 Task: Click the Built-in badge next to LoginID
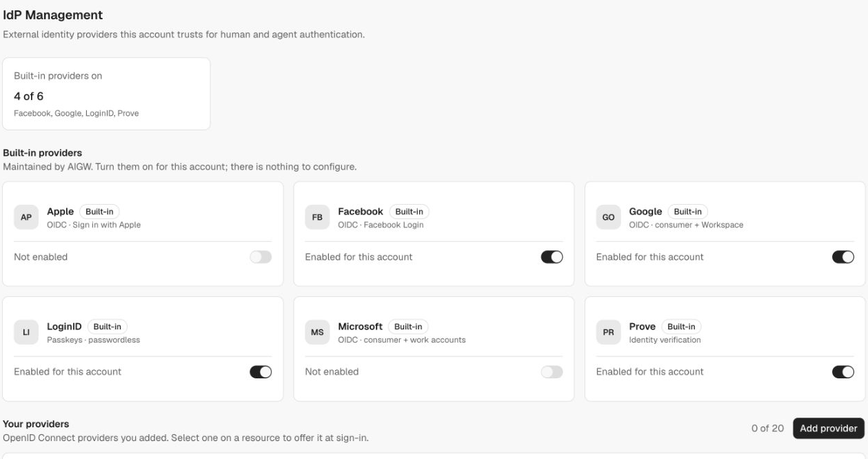107,327
